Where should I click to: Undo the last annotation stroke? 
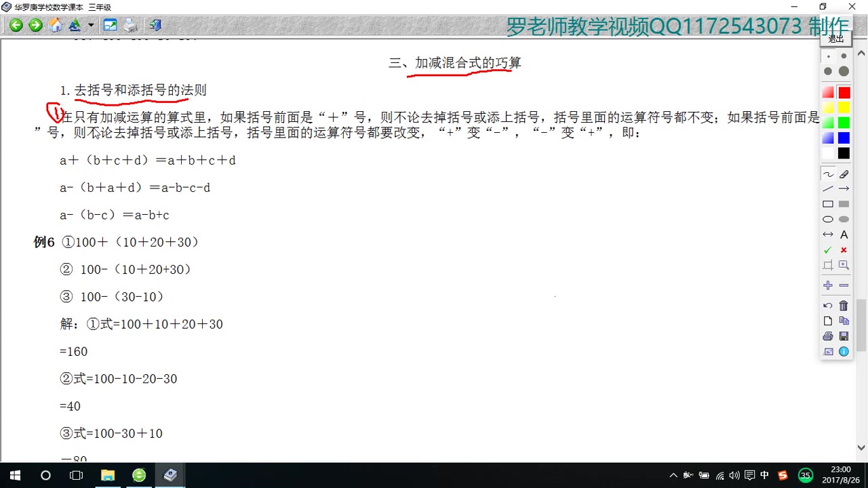click(x=828, y=306)
